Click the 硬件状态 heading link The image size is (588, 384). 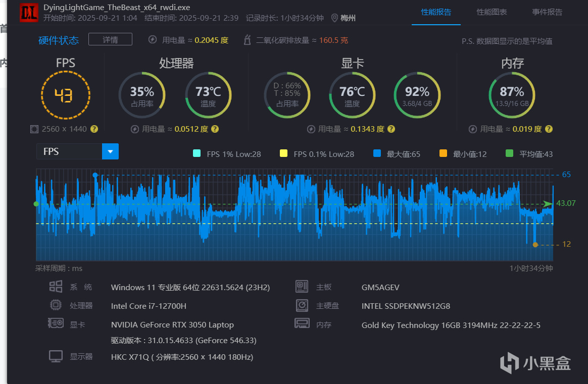[x=59, y=40]
